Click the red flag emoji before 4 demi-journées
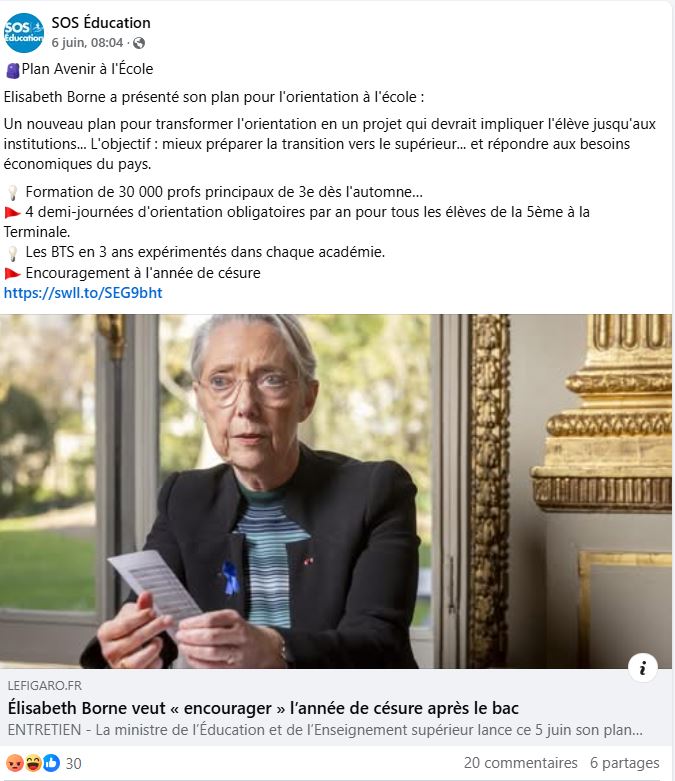Viewport: 675px width, 781px height. tap(12, 213)
